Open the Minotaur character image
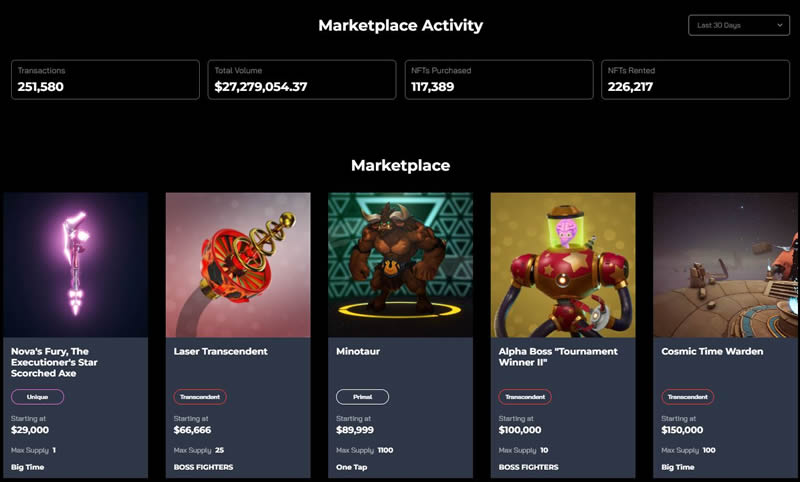This screenshot has width=800, height=482. [400, 264]
